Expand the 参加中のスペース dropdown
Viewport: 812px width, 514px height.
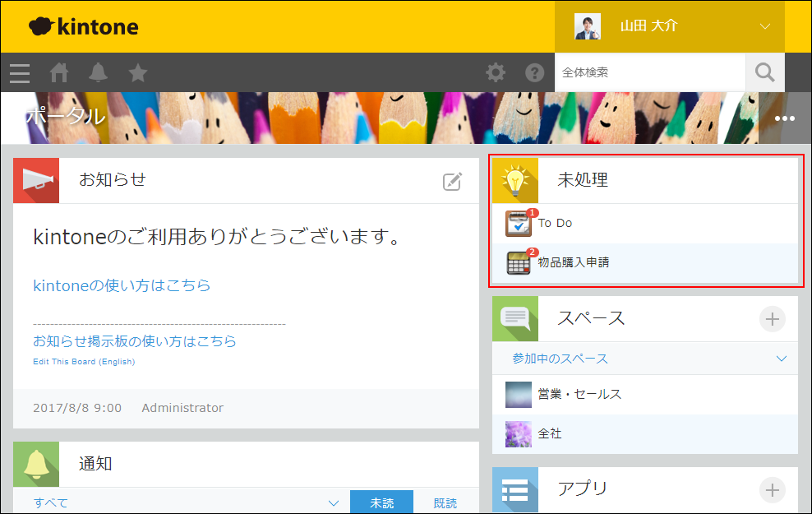click(x=781, y=359)
